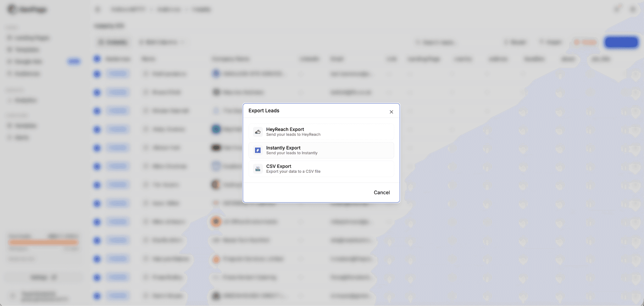Choose CSV Export option
Screen dimensions: 644x306
[x=321, y=169]
